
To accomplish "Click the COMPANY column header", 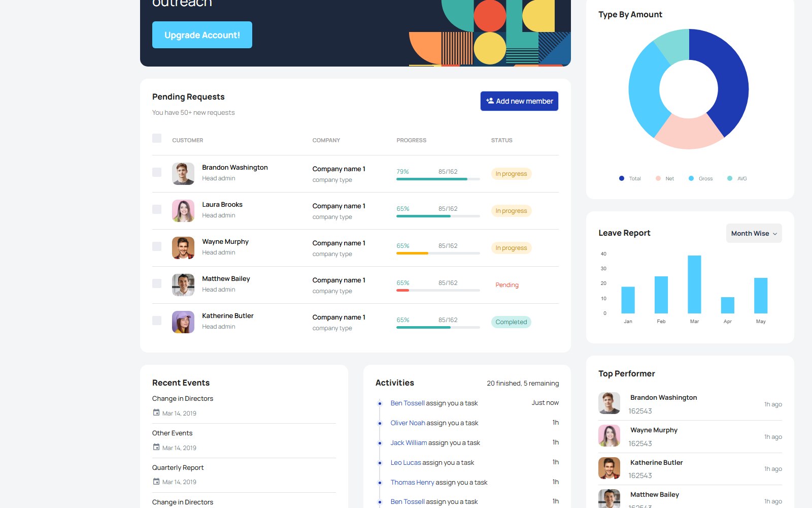I will (326, 140).
